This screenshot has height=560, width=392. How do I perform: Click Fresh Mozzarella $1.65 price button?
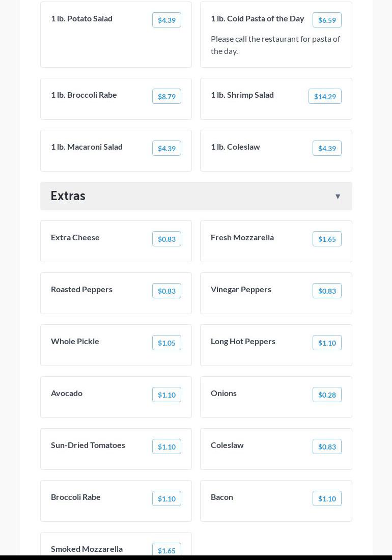[327, 239]
